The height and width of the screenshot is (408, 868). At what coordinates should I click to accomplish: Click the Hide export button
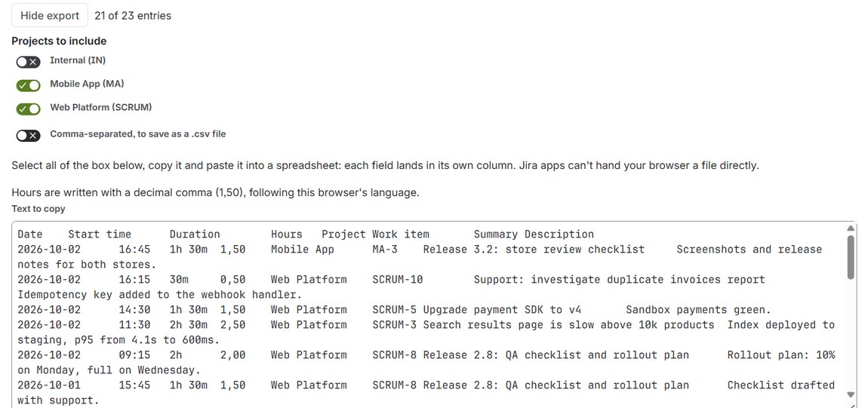click(50, 16)
